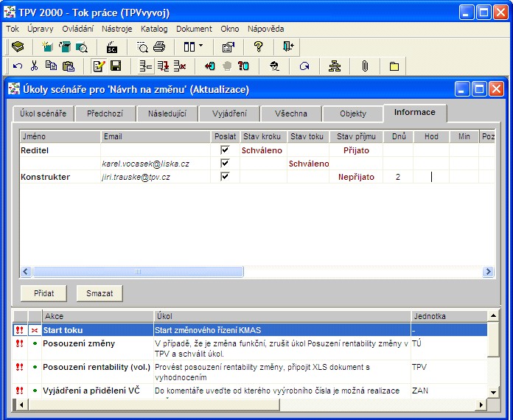Open print preview icon
513x420 pixels.
point(142,47)
